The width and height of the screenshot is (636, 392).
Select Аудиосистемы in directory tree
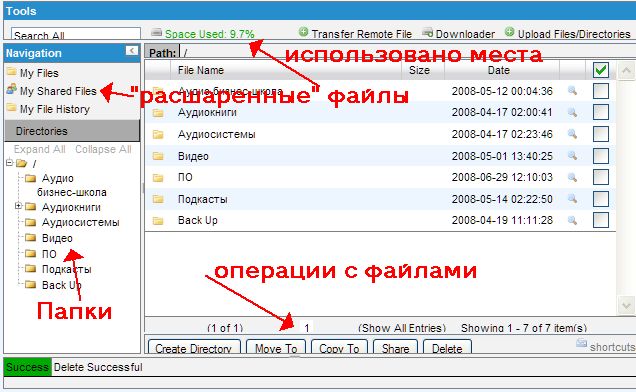[x=81, y=222]
